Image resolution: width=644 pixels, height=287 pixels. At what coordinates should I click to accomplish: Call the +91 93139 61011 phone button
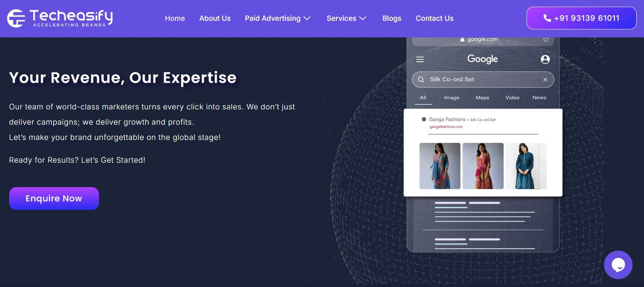pyautogui.click(x=581, y=18)
